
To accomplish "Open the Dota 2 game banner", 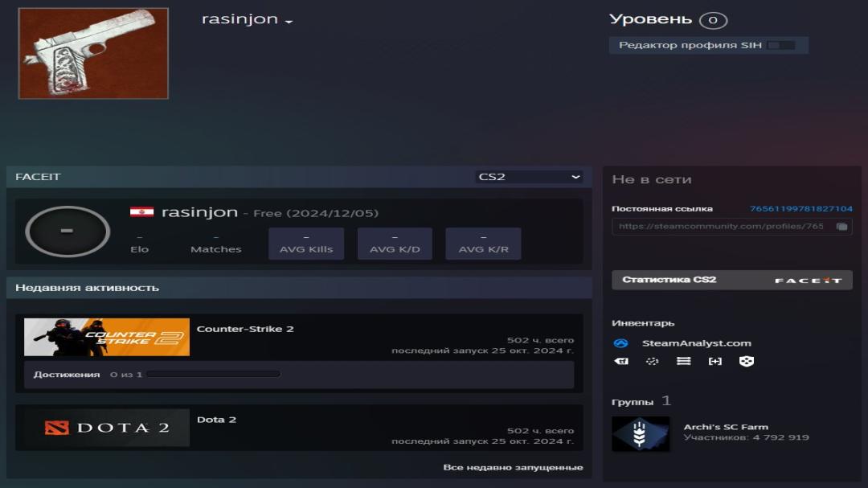I will (107, 428).
